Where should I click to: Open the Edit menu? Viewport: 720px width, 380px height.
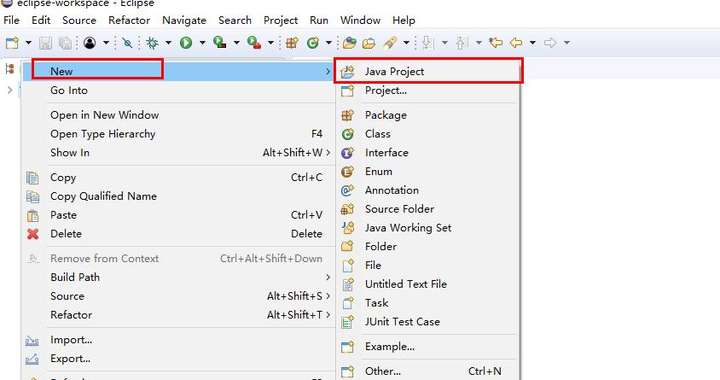[x=41, y=20]
